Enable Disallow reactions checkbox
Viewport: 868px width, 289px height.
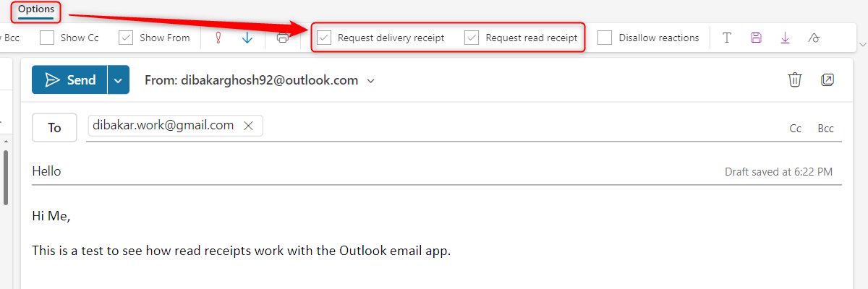click(x=605, y=38)
